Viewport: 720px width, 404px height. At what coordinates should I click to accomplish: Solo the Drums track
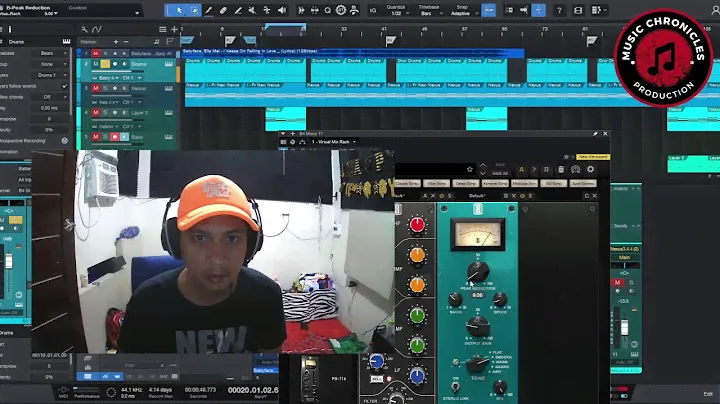[x=105, y=65]
